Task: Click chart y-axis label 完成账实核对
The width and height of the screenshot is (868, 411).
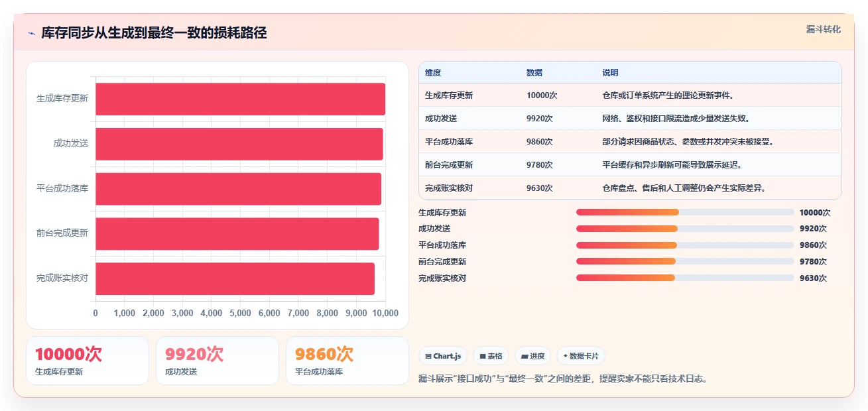Action: pyautogui.click(x=62, y=278)
